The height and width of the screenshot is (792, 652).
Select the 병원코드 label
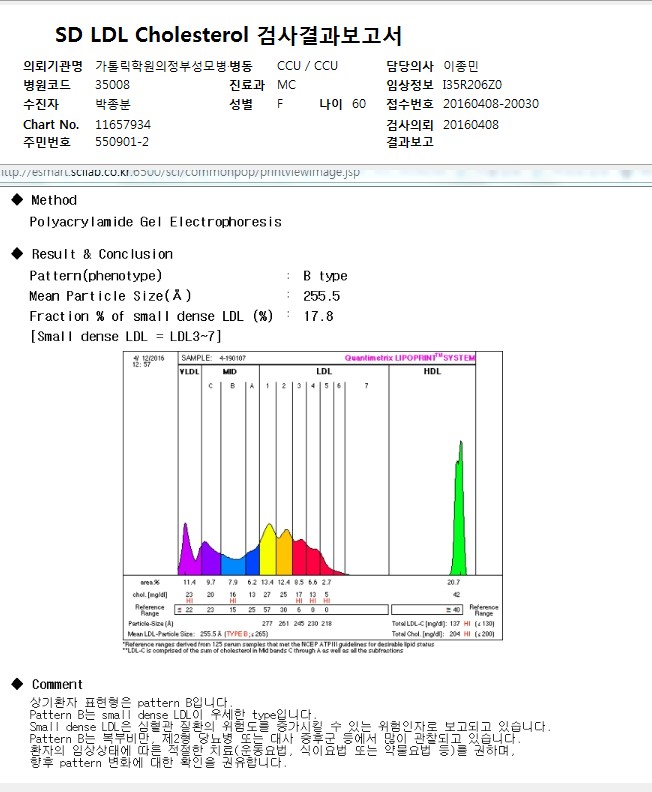click(x=47, y=84)
